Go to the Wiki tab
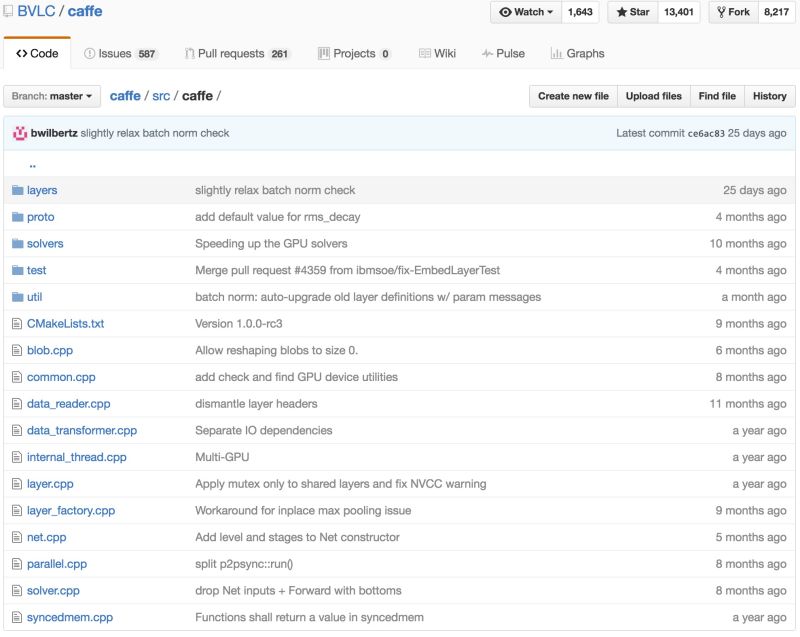 [439, 53]
